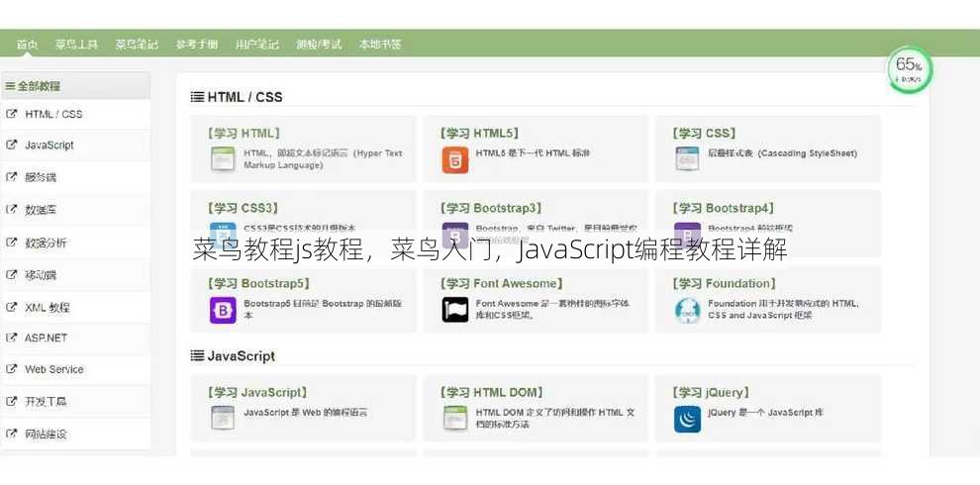Screen dimensions: 980x485
Task: Click the JavaScript tutorial window icon
Action: tap(223, 418)
